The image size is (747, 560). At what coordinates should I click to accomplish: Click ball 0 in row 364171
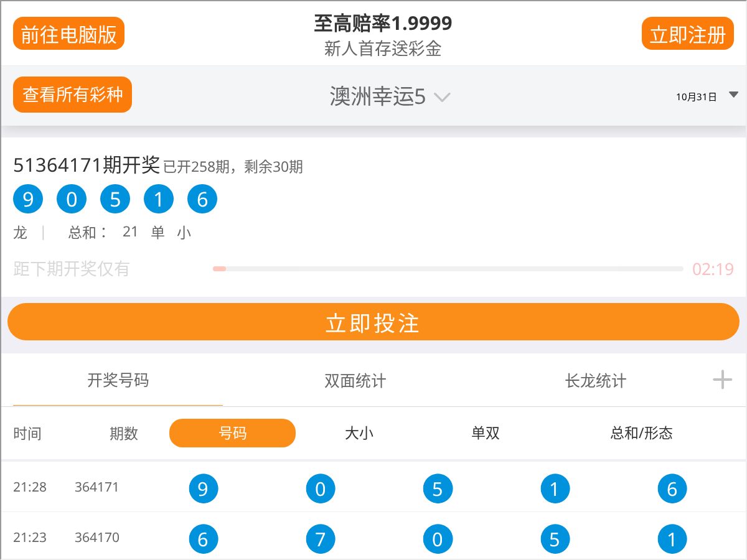click(x=321, y=488)
